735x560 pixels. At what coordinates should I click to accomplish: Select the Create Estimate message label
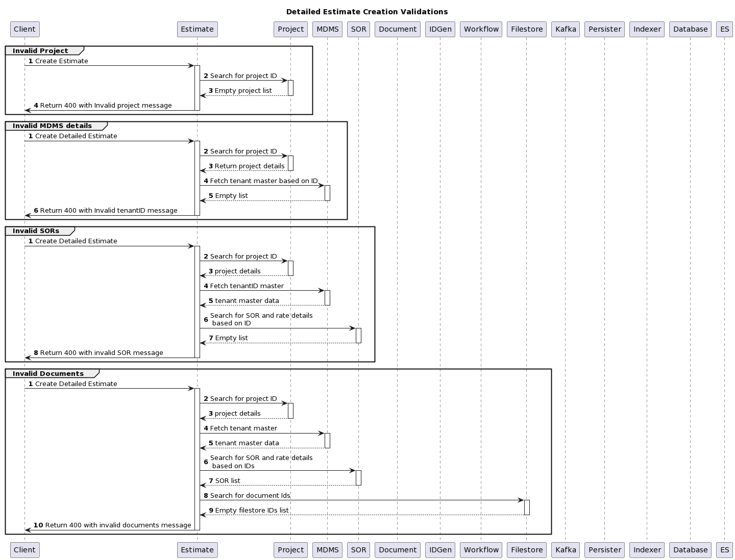[x=61, y=61]
